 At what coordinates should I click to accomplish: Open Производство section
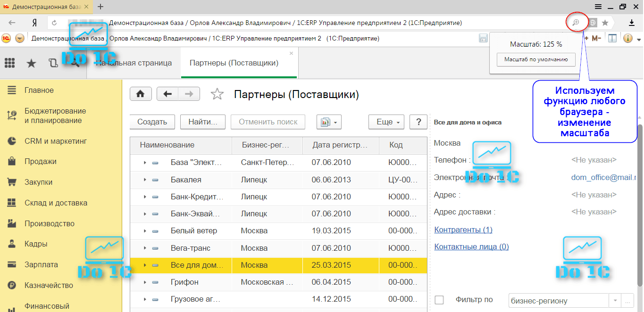pos(50,223)
